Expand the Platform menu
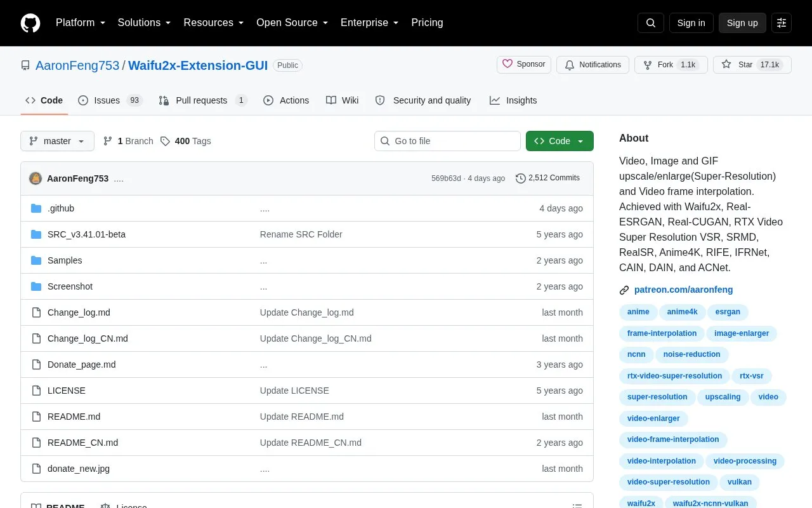812x508 pixels. point(81,23)
